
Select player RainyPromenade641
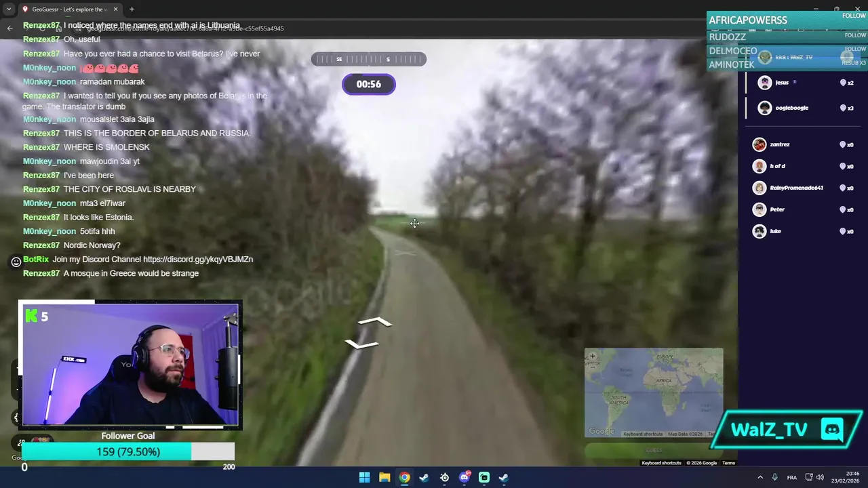tap(802, 188)
